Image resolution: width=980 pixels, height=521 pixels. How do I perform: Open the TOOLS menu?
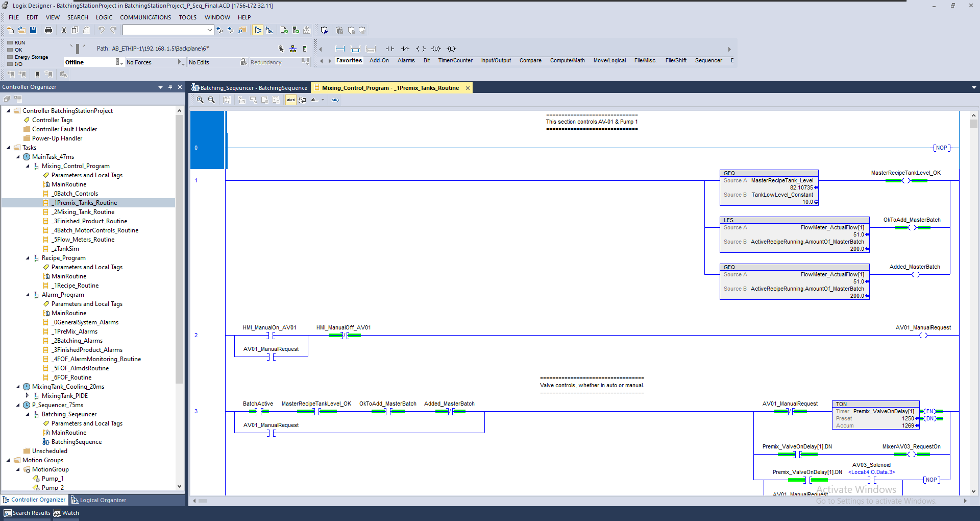tap(187, 17)
